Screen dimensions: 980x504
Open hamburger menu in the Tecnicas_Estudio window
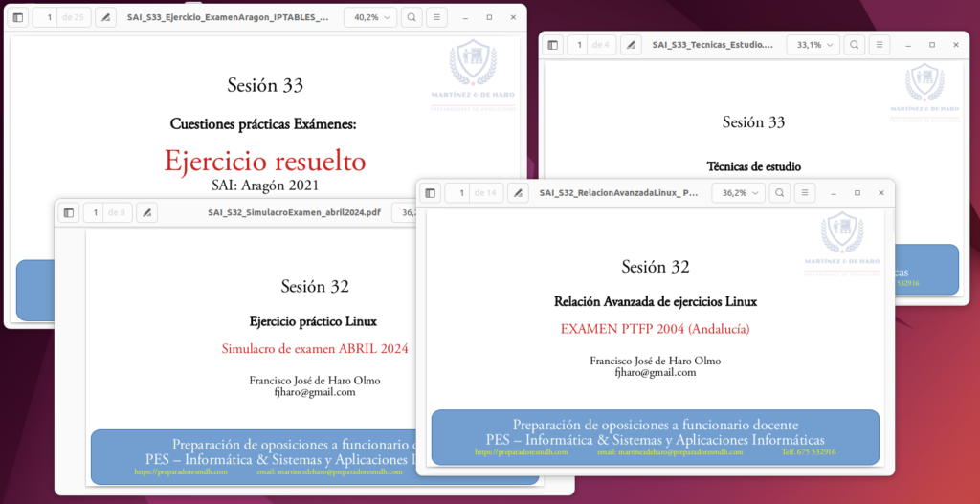(880, 45)
